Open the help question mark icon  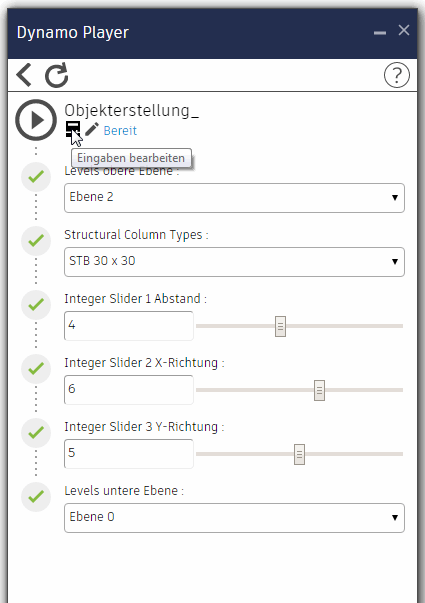click(x=397, y=75)
